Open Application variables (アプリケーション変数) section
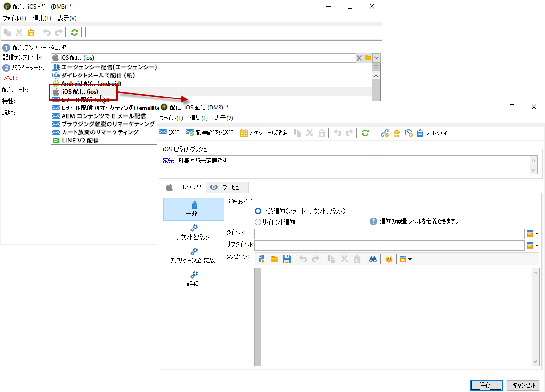This screenshot has height=392, width=545. coord(193,256)
